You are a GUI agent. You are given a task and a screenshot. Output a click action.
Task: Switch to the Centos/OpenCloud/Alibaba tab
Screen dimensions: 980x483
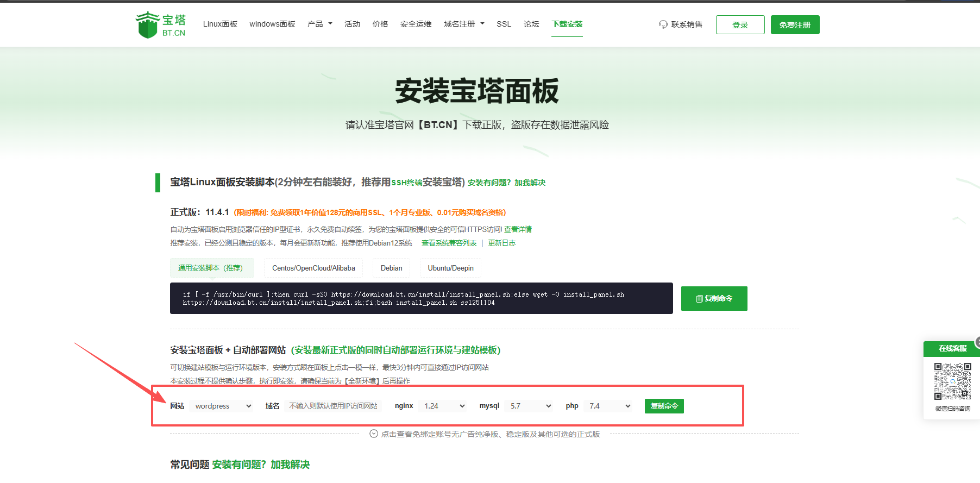[313, 268]
